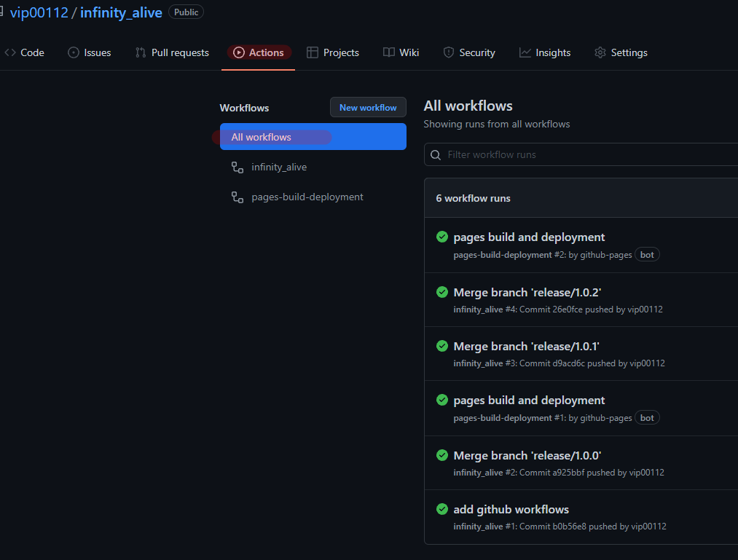This screenshot has width=738, height=560.
Task: Click the infinity_alive workflow icon in sidebar
Action: (238, 167)
